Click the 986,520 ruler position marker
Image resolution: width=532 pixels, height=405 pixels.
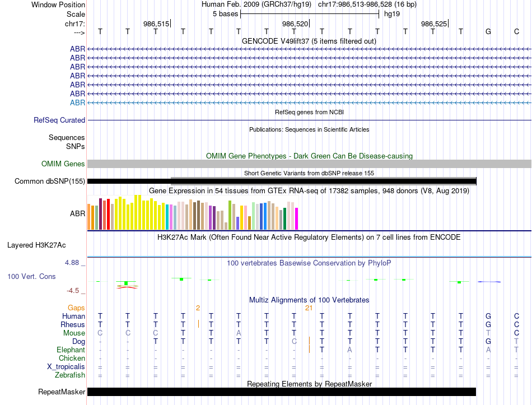(x=296, y=24)
